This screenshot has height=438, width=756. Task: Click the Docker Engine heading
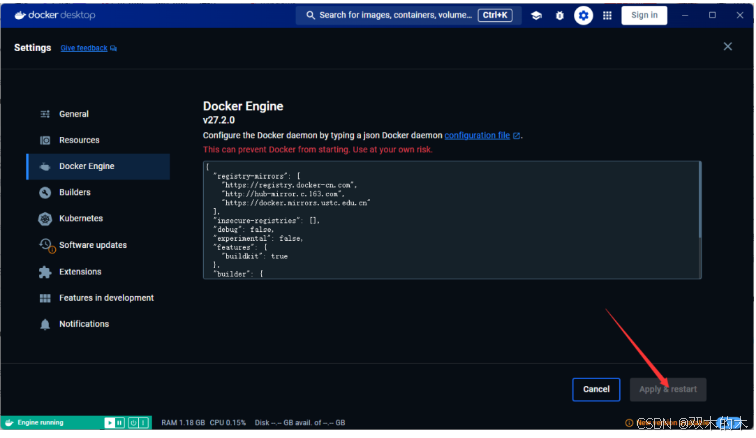[243, 106]
